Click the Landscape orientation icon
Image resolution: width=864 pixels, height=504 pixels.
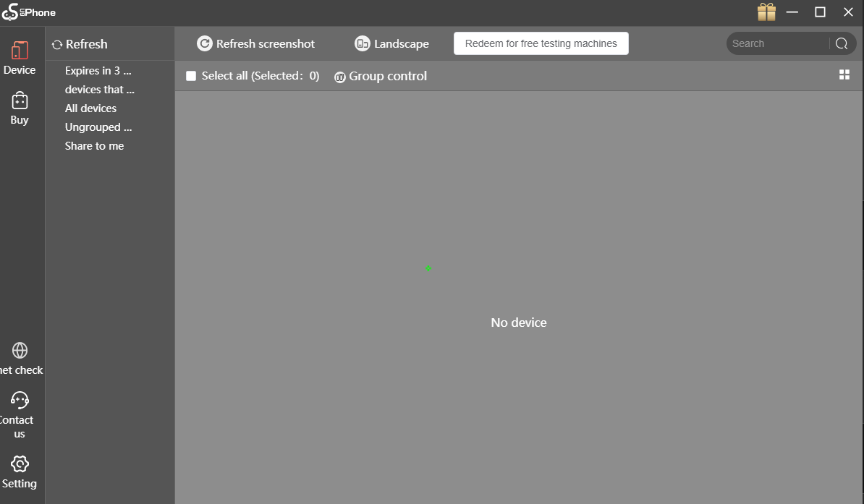click(362, 43)
